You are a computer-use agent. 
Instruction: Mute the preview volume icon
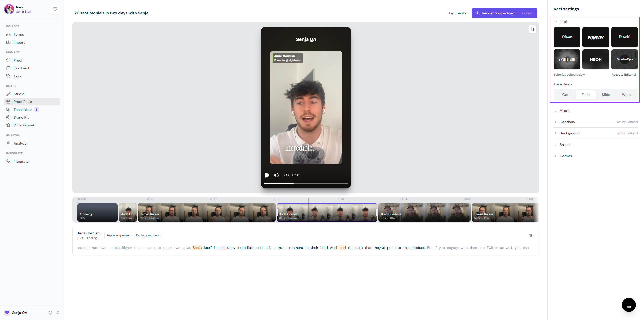coord(276,175)
